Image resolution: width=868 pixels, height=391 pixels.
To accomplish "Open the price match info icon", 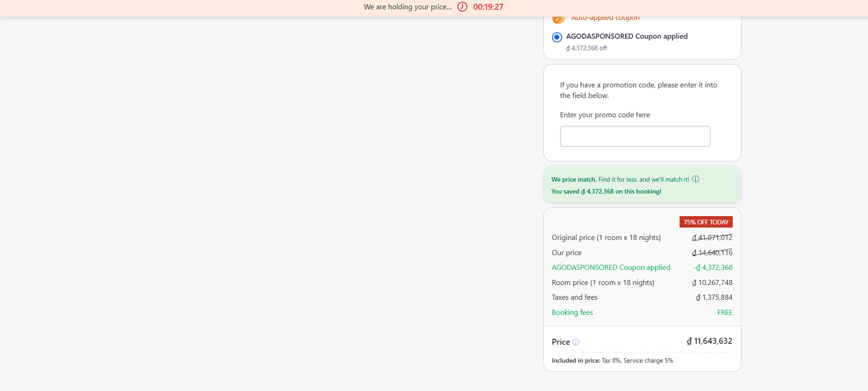I will tap(696, 179).
